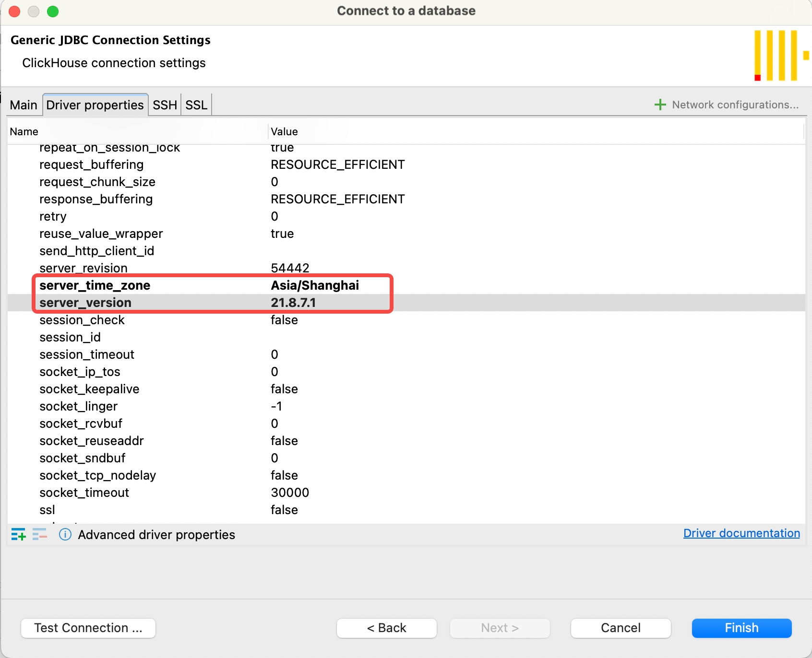Click the remove property icon
The width and height of the screenshot is (812, 658).
(x=39, y=534)
